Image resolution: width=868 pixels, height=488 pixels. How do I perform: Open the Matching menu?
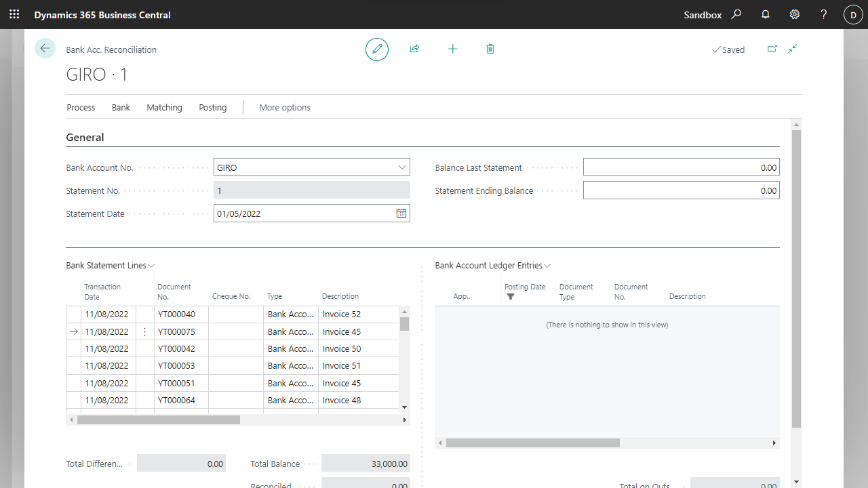click(x=164, y=107)
